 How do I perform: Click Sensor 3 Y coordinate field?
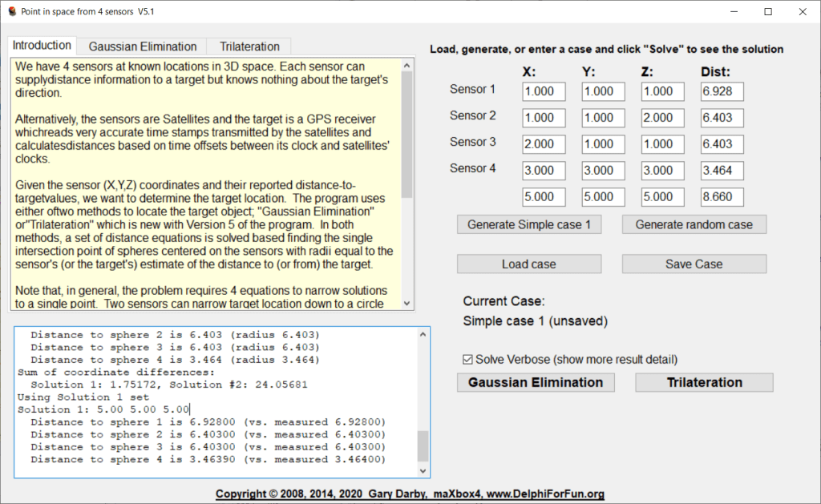tap(603, 144)
